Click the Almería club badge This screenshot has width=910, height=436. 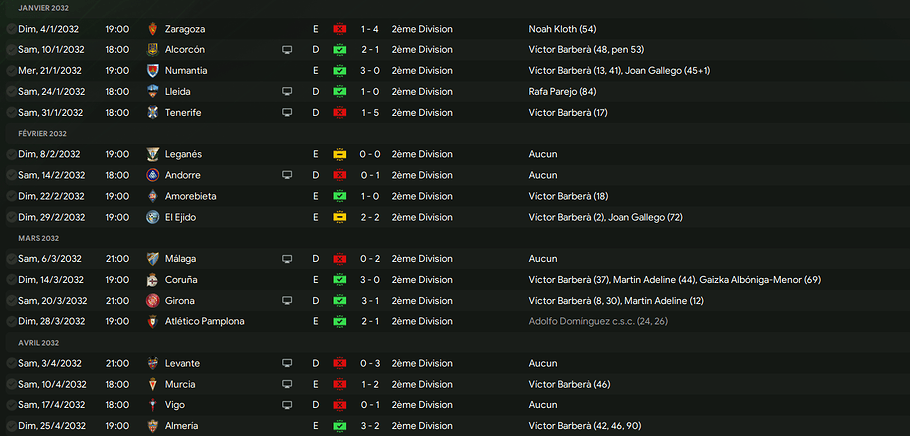pyautogui.click(x=152, y=426)
